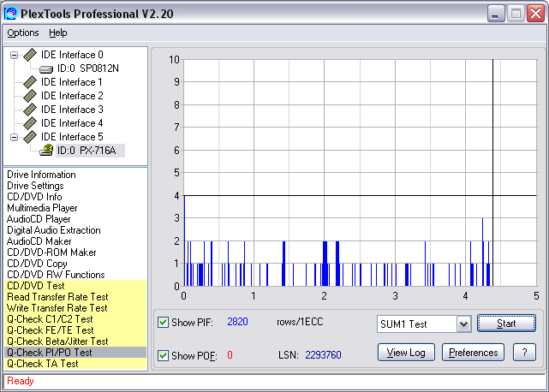
Task: Collapse the IDE Interface 0 tree node
Action: (14, 55)
